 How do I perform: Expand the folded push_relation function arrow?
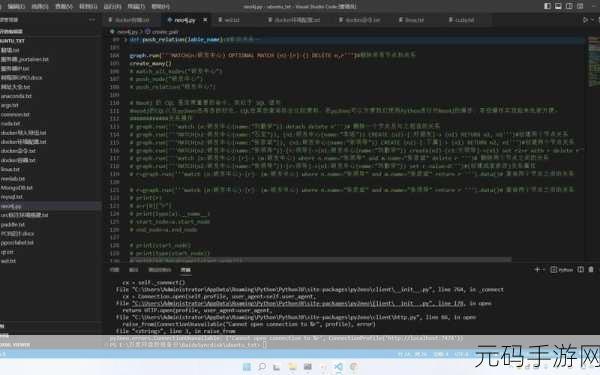[125, 39]
